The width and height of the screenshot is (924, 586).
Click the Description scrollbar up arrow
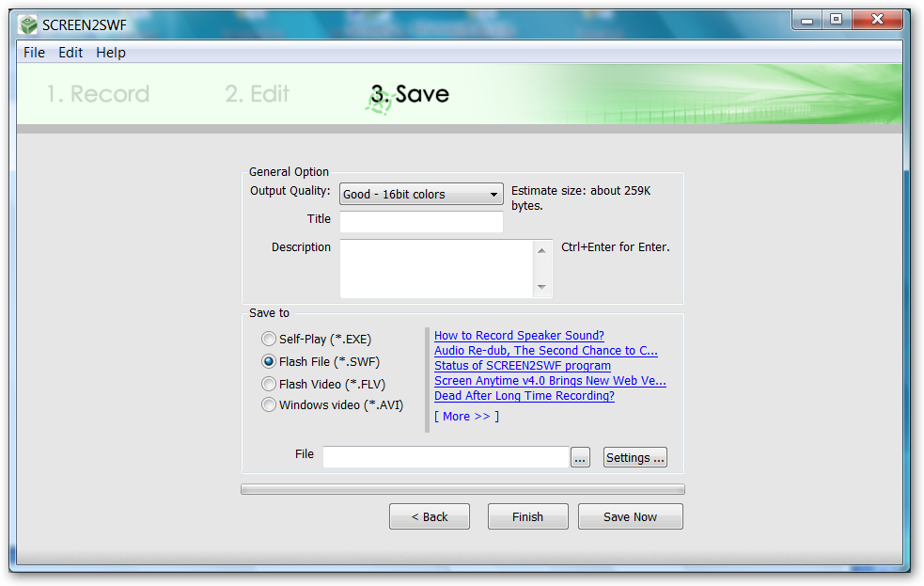pos(542,250)
